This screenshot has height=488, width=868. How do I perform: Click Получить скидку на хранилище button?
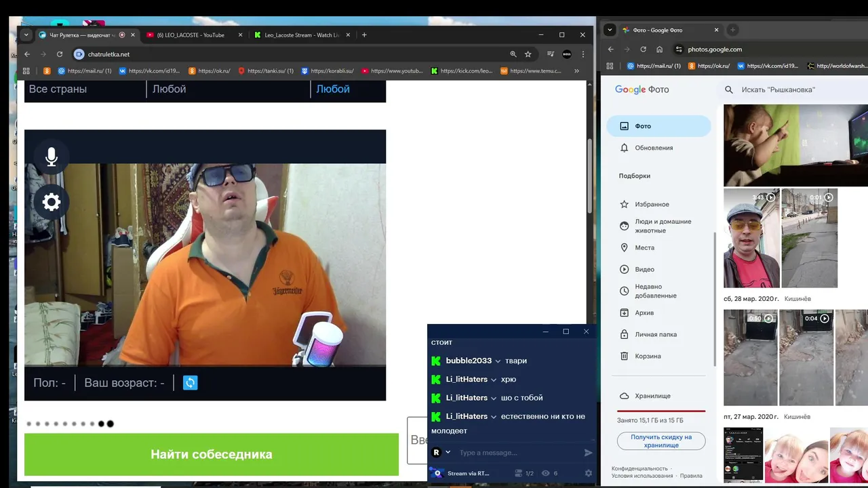pos(661,441)
